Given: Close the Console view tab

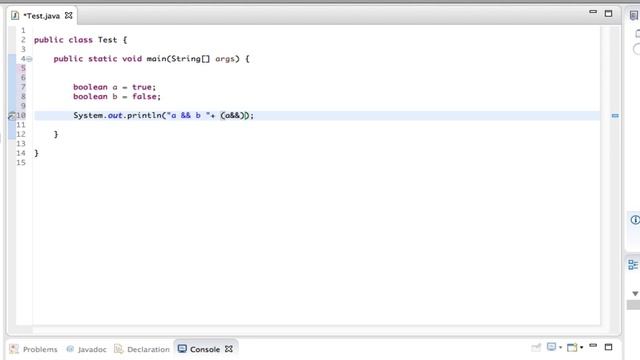Looking at the screenshot, I should pos(229,349).
